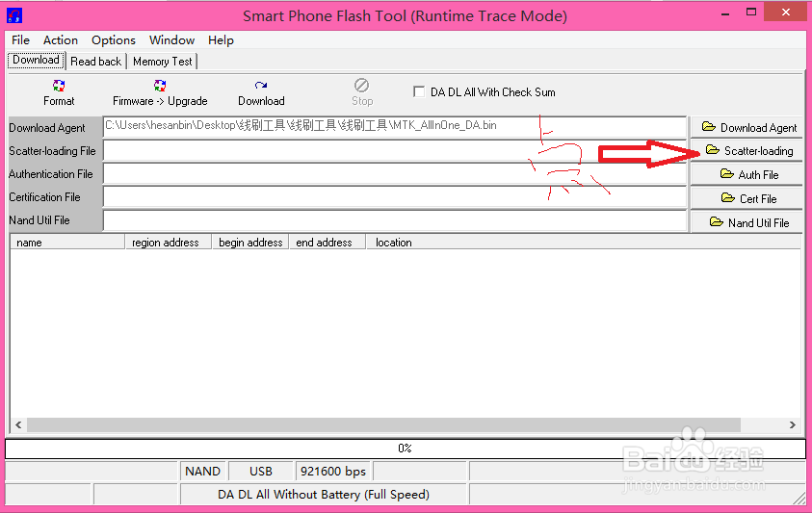This screenshot has width=812, height=513.
Task: Close the Smart Phone Flash Tool window
Action: click(x=786, y=13)
